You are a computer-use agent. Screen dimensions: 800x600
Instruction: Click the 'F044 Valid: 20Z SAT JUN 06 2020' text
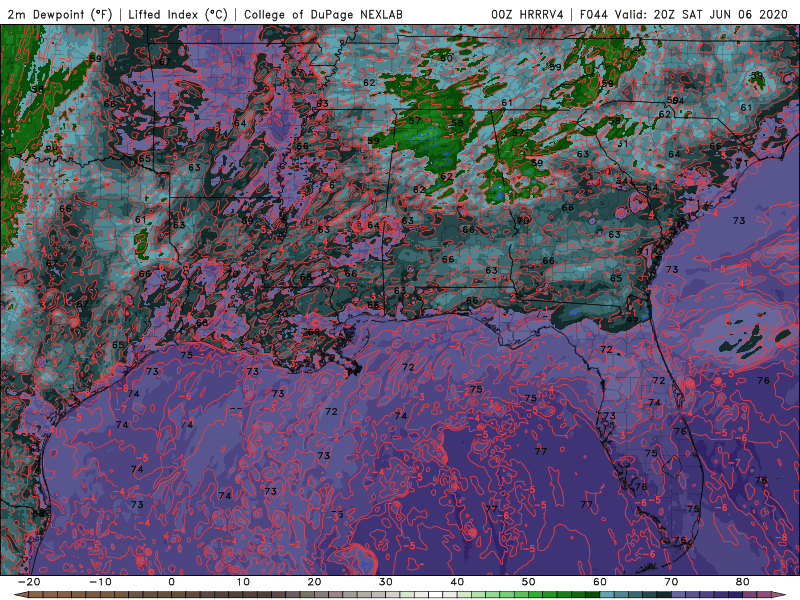[684, 14]
